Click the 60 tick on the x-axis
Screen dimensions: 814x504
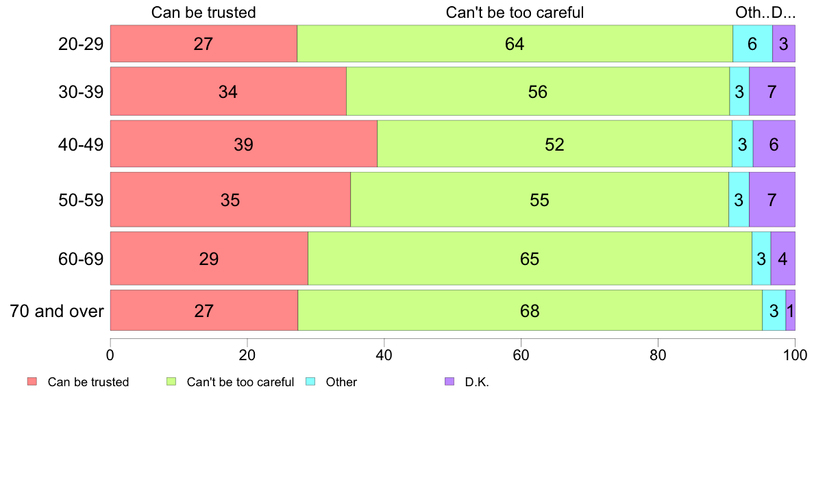point(521,355)
